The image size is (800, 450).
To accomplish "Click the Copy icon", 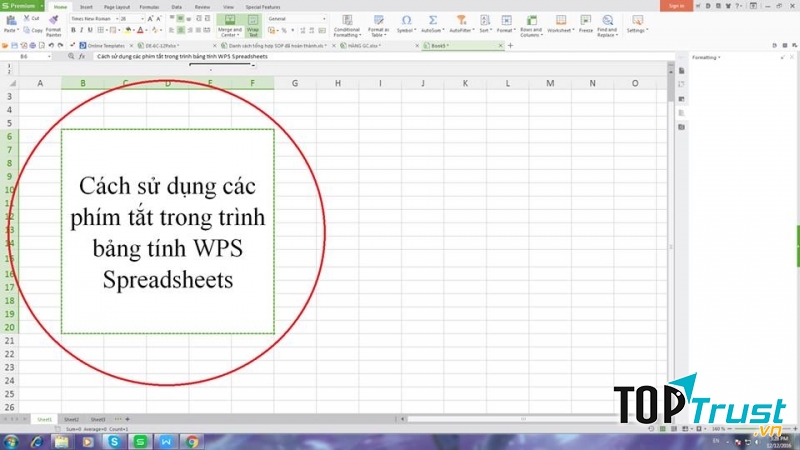I will click(x=27, y=31).
